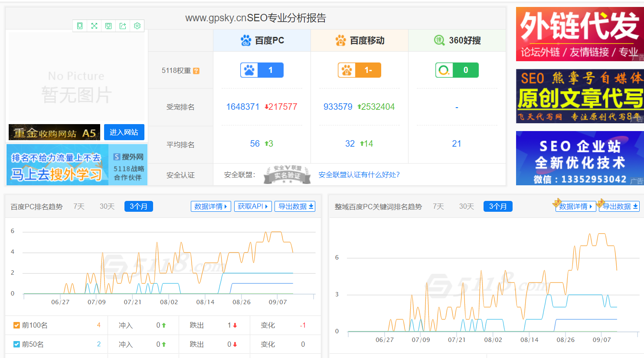Click the 外链代发 advertisement banner
Image resolution: width=644 pixels, height=358 pixels.
click(579, 34)
